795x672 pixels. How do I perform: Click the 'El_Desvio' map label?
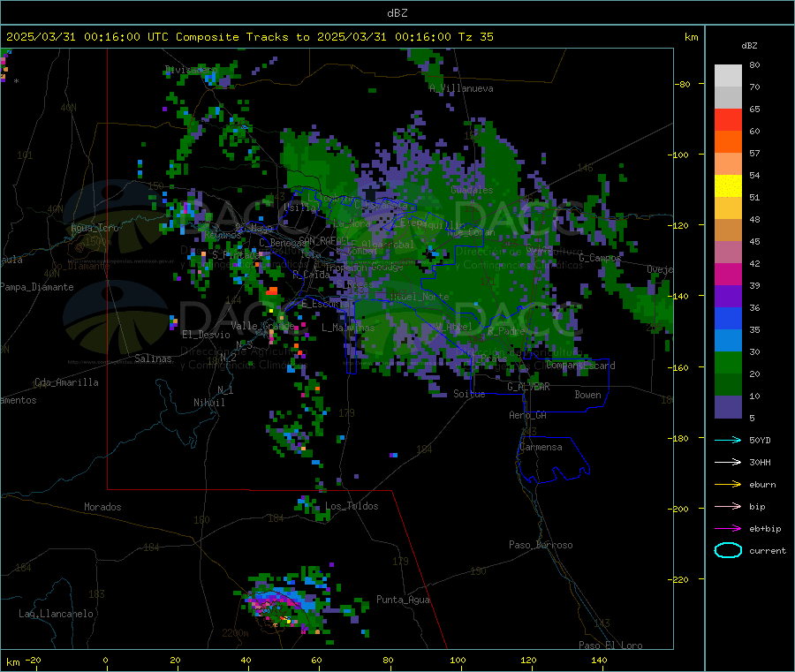[x=206, y=335]
